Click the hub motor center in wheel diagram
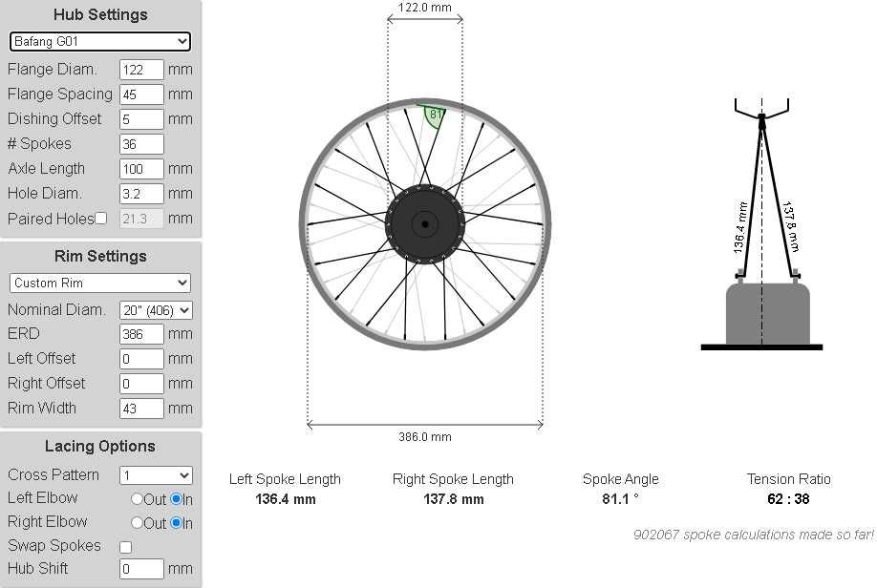The width and height of the screenshot is (877, 588). pyautogui.click(x=425, y=224)
